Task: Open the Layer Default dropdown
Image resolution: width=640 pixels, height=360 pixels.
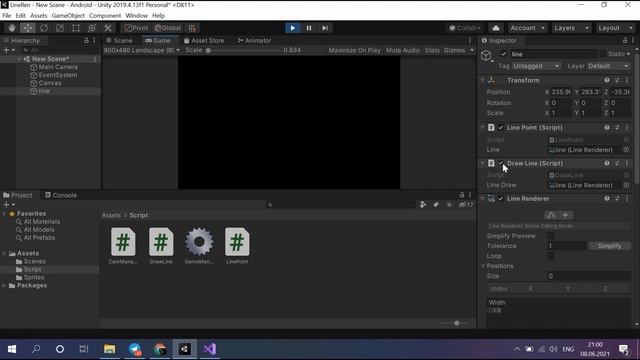Action: point(609,66)
